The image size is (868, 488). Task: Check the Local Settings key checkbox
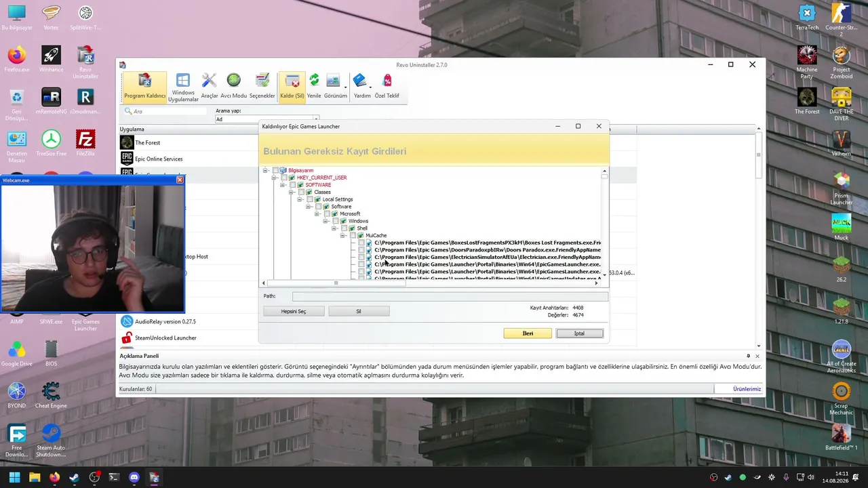pyautogui.click(x=310, y=199)
